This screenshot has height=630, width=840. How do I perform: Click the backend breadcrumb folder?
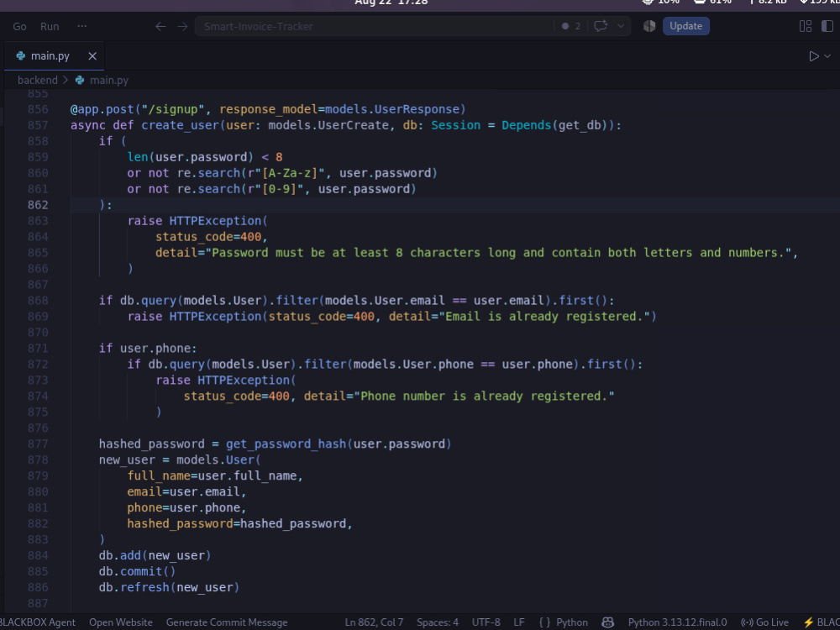tap(38, 80)
